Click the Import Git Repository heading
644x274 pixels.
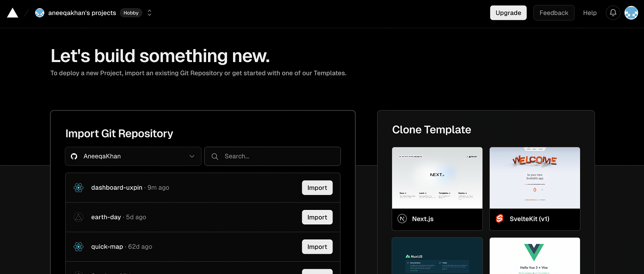(x=119, y=134)
